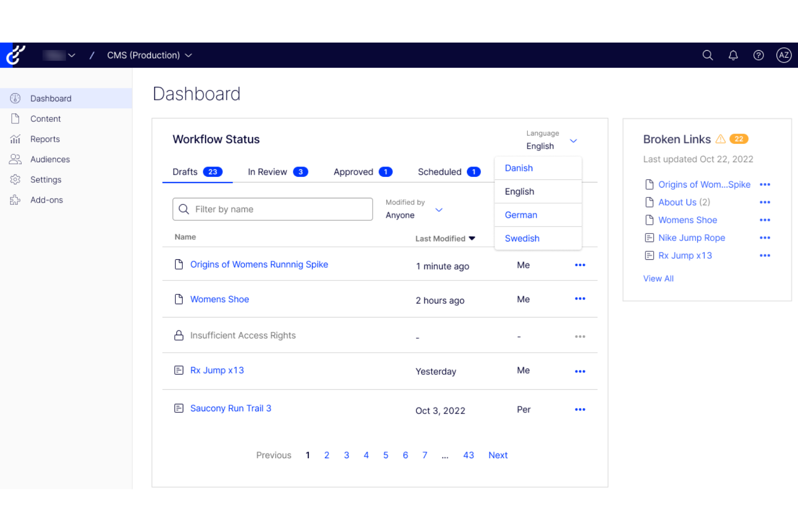
Task: Toggle the Last Modified sort arrow
Action: pos(472,238)
